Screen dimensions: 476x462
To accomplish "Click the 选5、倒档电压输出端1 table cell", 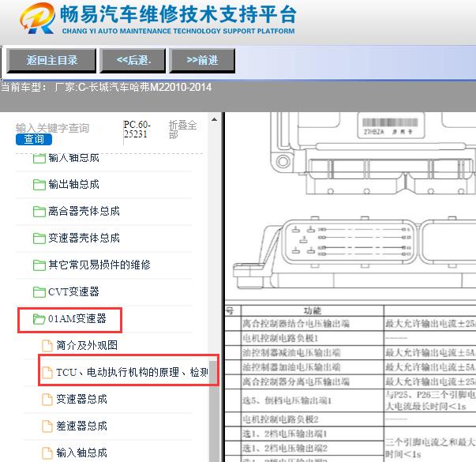I will 313,400.
